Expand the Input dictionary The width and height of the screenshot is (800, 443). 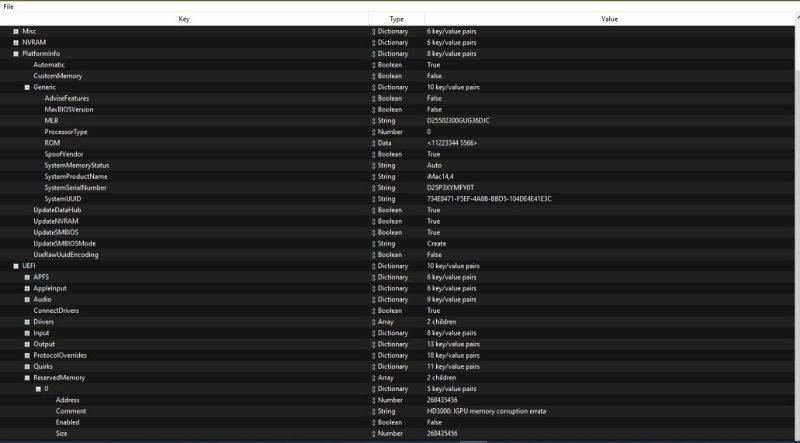tap(27, 333)
